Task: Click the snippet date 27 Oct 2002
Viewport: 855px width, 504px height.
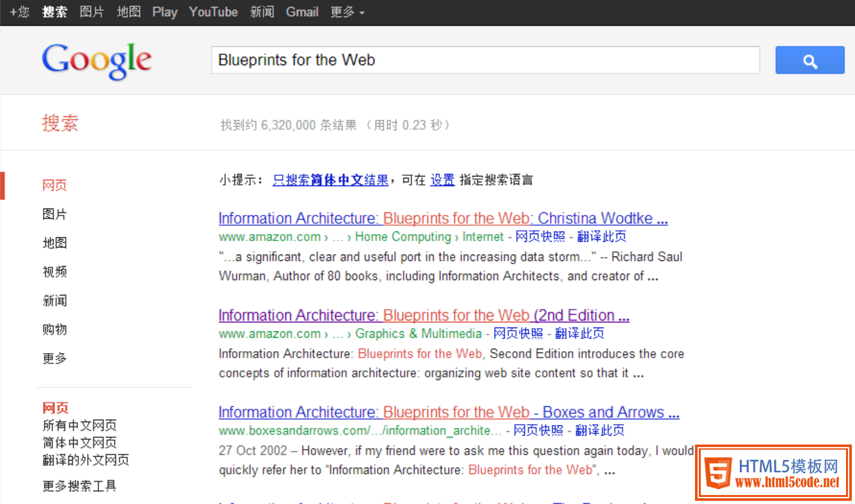Action: 253,451
